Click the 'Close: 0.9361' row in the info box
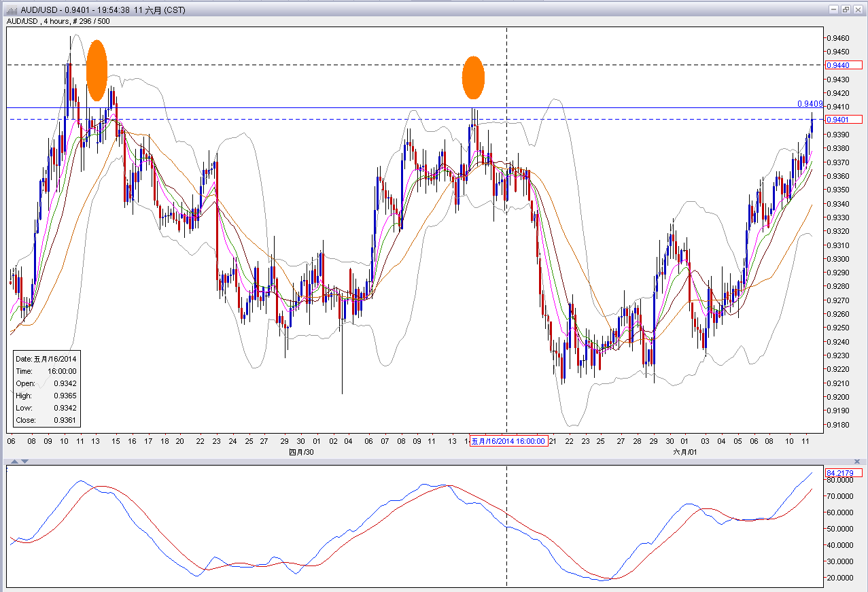 pos(46,420)
